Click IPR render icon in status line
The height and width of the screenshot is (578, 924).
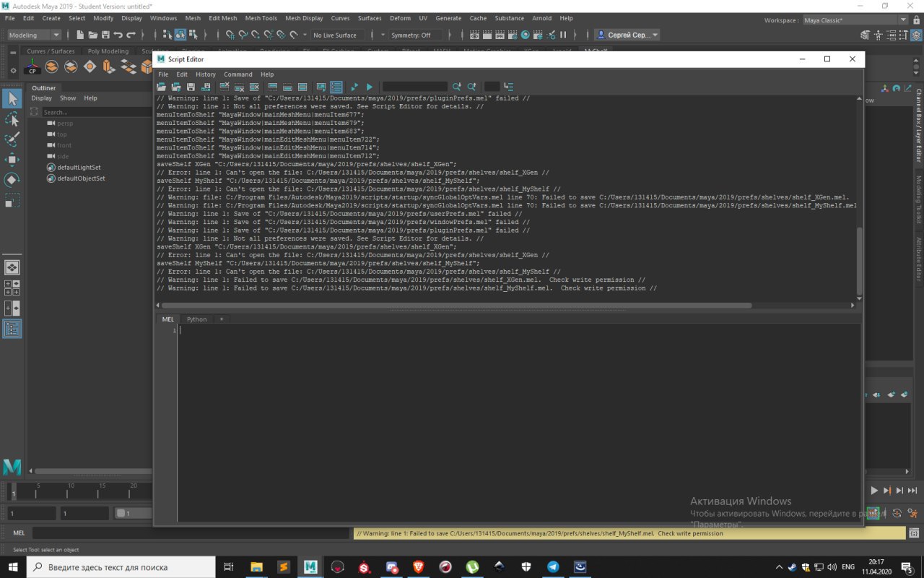tap(500, 35)
